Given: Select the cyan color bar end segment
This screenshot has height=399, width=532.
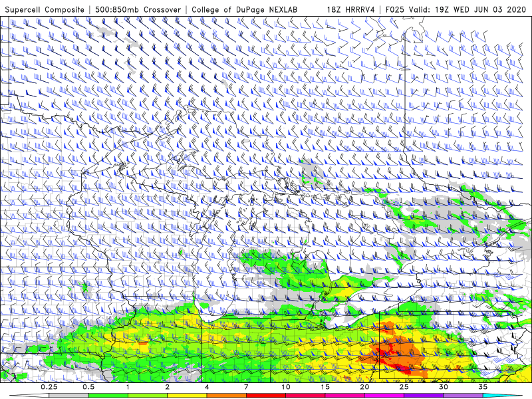Looking at the screenshot, I should pyautogui.click(x=503, y=396).
